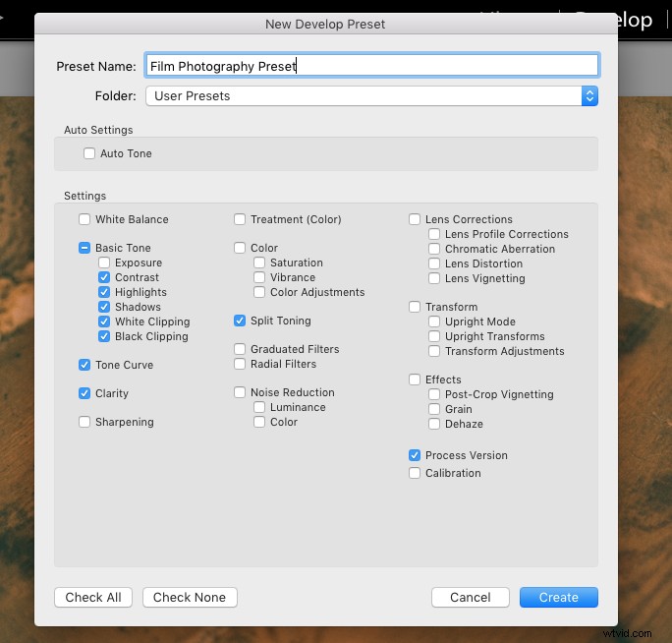Click Create to save the preset
The width and height of the screenshot is (672, 643).
click(558, 597)
